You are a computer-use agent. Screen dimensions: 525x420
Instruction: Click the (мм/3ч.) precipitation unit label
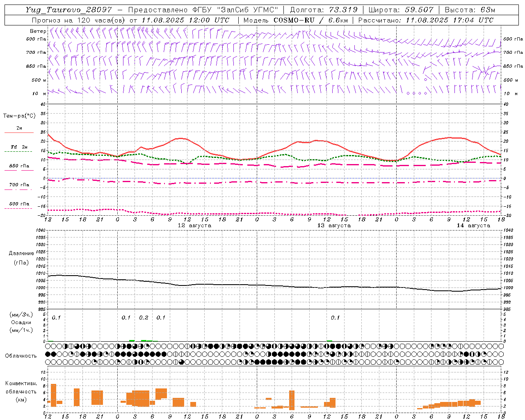click(21, 315)
